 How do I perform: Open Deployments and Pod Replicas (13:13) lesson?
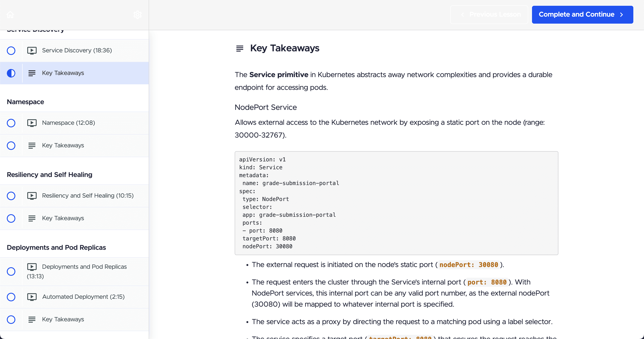pos(74,271)
